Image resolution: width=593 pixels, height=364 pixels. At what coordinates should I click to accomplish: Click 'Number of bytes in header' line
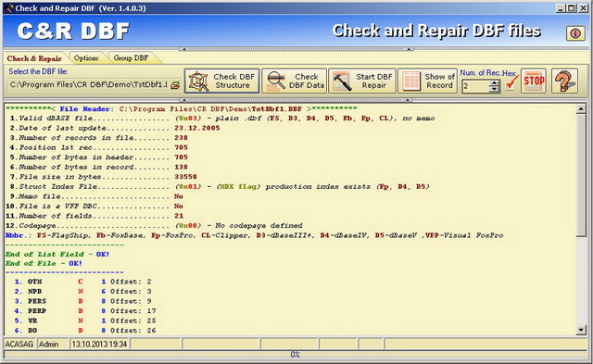(x=99, y=157)
